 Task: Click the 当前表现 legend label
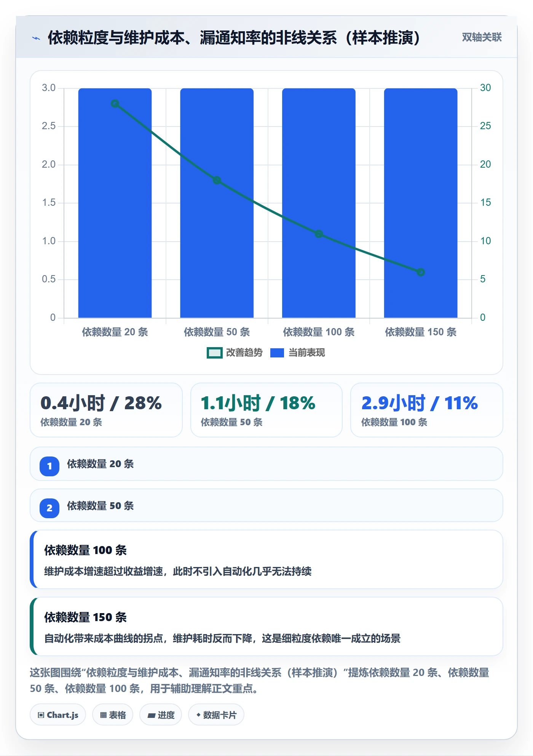click(306, 353)
